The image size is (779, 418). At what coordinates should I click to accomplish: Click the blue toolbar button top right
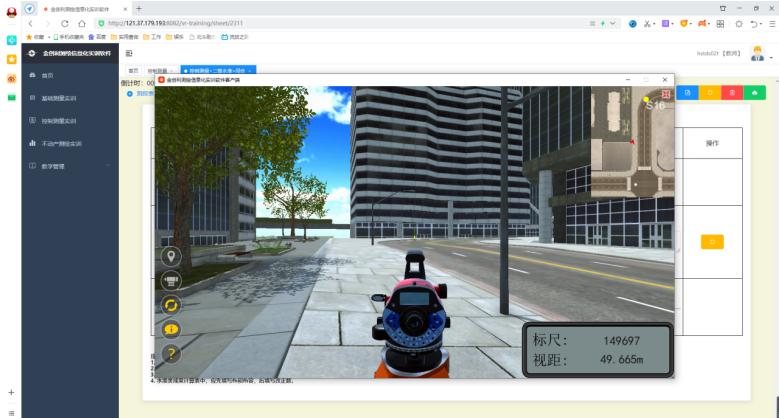coord(689,93)
